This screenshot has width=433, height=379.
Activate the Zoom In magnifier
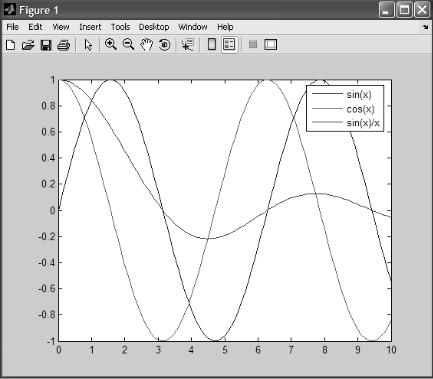(111, 44)
